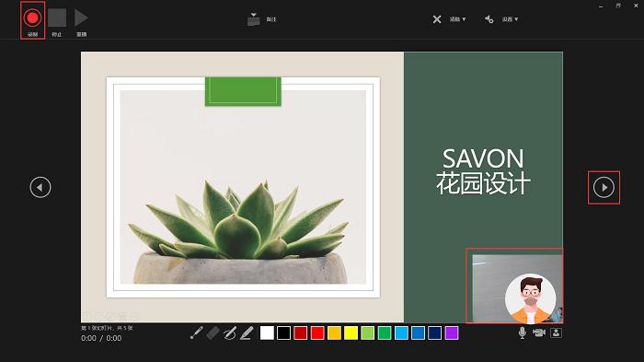The height and width of the screenshot is (362, 644).
Task: Pick the black ink color
Action: [283, 333]
